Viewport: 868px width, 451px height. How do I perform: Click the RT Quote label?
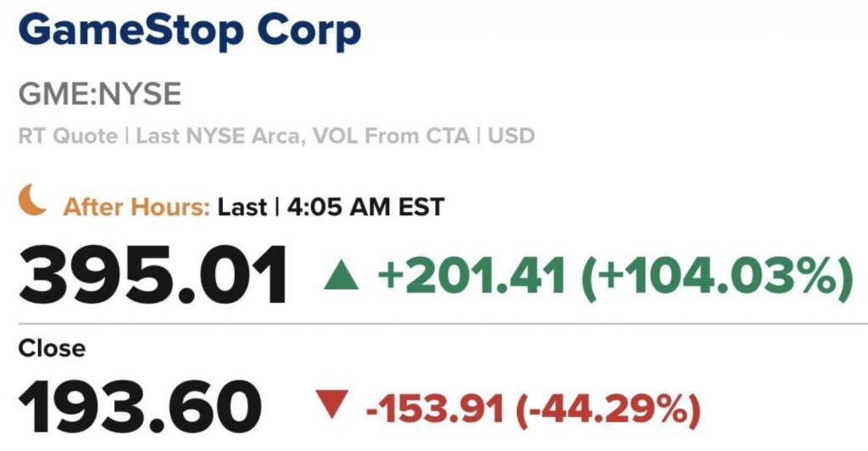pos(68,136)
